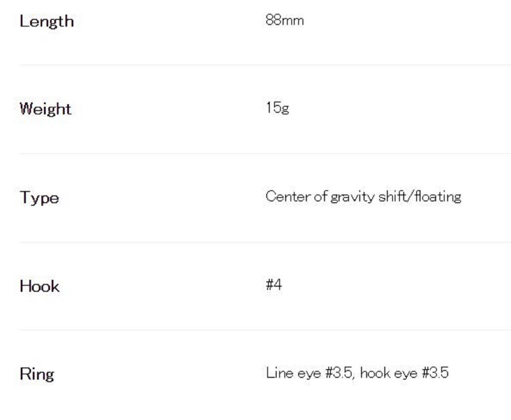Click the Length row label
Image resolution: width=511 pixels, height=420 pixels.
pyautogui.click(x=46, y=21)
